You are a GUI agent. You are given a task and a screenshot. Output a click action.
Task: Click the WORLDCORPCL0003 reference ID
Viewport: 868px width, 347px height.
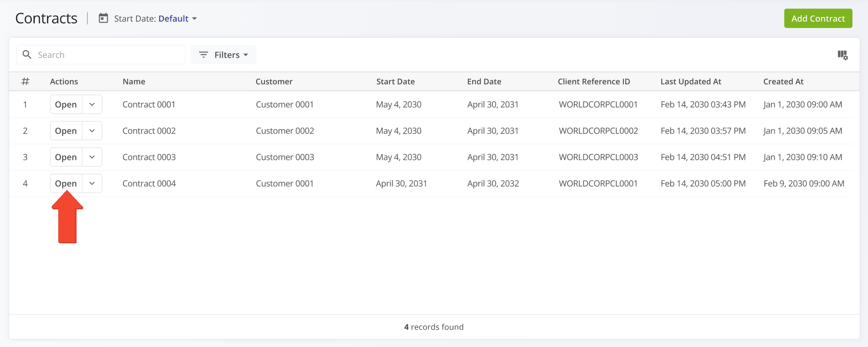point(598,157)
